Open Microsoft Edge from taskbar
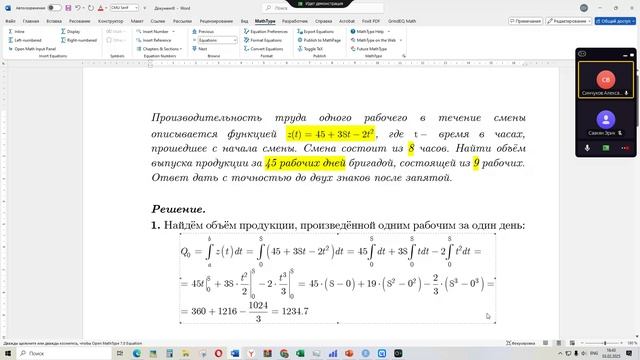 [x=137, y=353]
